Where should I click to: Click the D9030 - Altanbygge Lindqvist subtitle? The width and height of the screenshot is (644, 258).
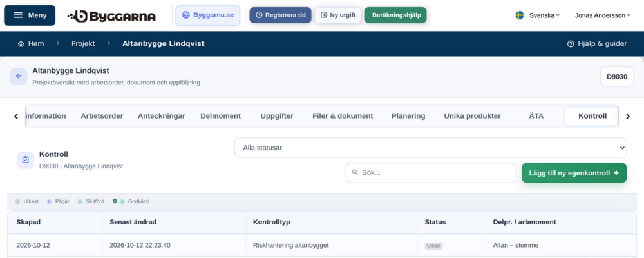point(81,166)
